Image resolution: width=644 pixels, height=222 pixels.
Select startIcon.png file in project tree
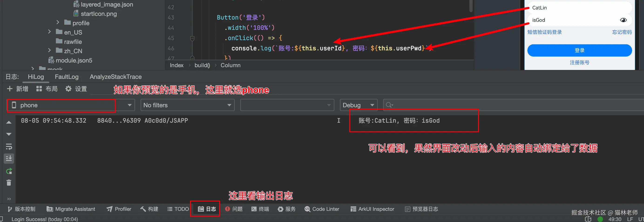[x=95, y=14]
